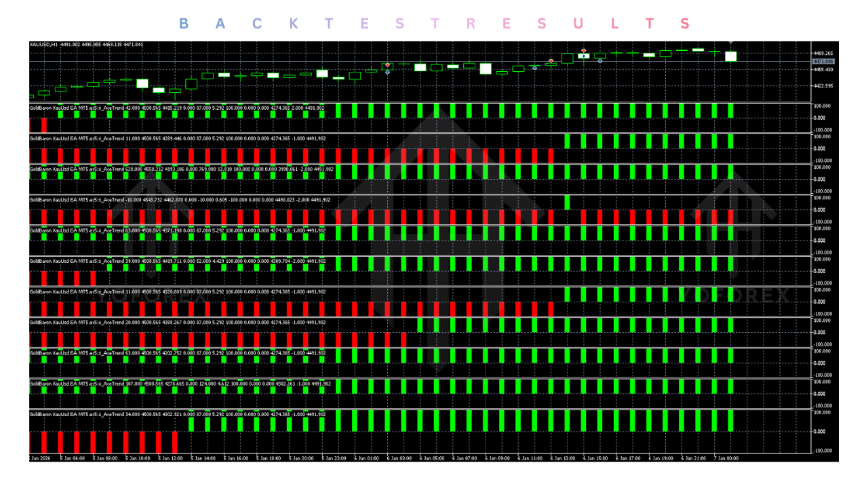Viewport: 868px width, 488px height.
Task: Click the 4422.595 price label on the right scale
Action: click(x=822, y=87)
